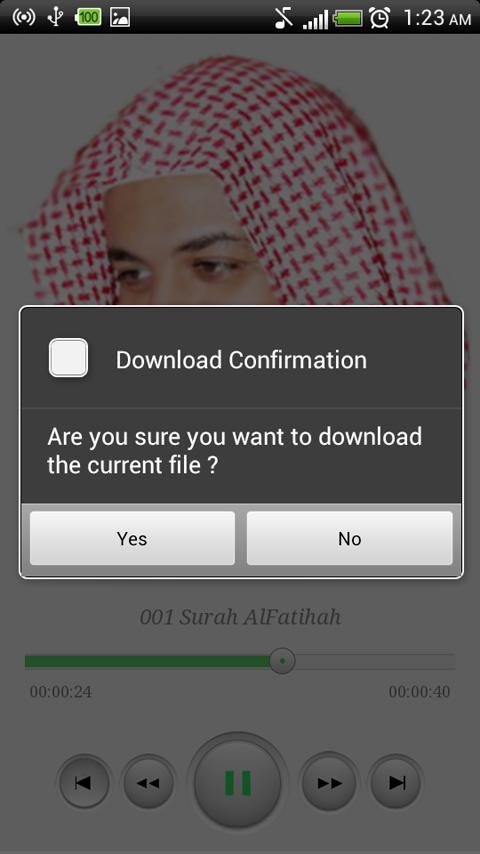This screenshot has width=480, height=854.
Task: Tap the wireless hotspot status icon
Action: pos(23,17)
